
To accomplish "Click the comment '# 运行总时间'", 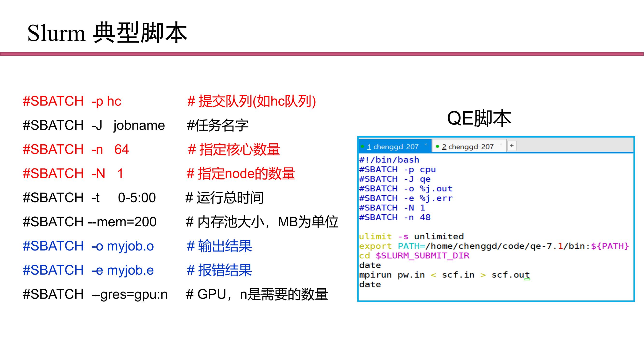I will (x=225, y=198).
